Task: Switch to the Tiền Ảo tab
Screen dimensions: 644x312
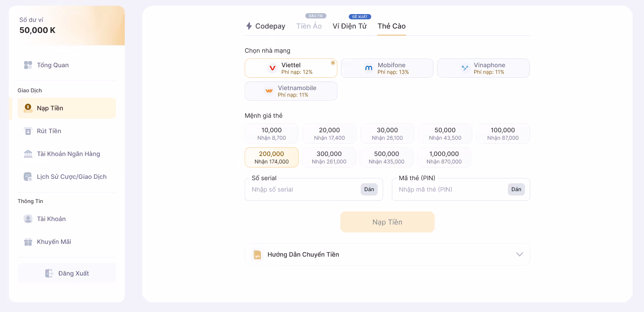Action: (x=309, y=26)
